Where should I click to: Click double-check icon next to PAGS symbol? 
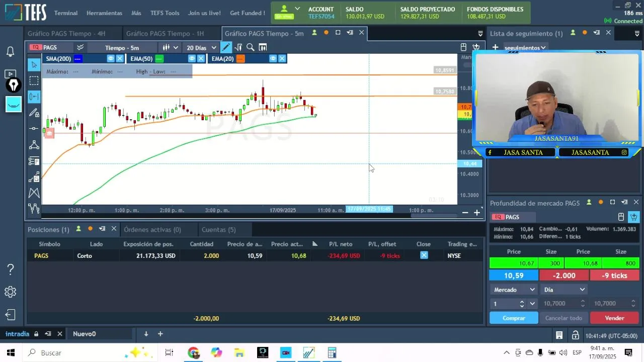[x=80, y=47]
